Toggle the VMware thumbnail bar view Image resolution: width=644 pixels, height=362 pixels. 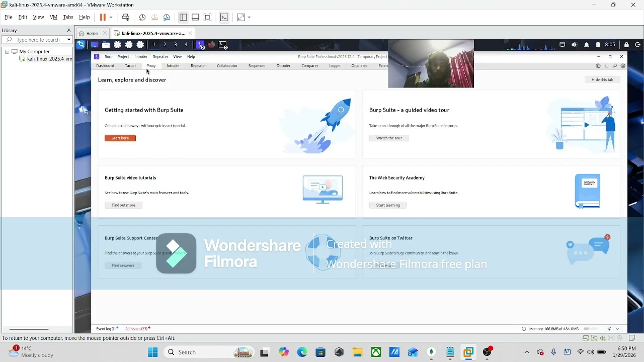tap(195, 17)
